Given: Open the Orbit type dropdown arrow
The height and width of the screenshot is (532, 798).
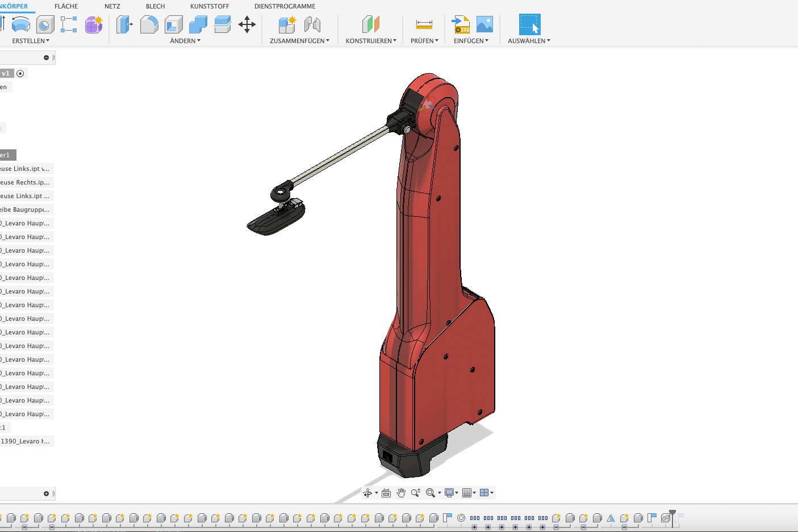Looking at the screenshot, I should pyautogui.click(x=376, y=493).
